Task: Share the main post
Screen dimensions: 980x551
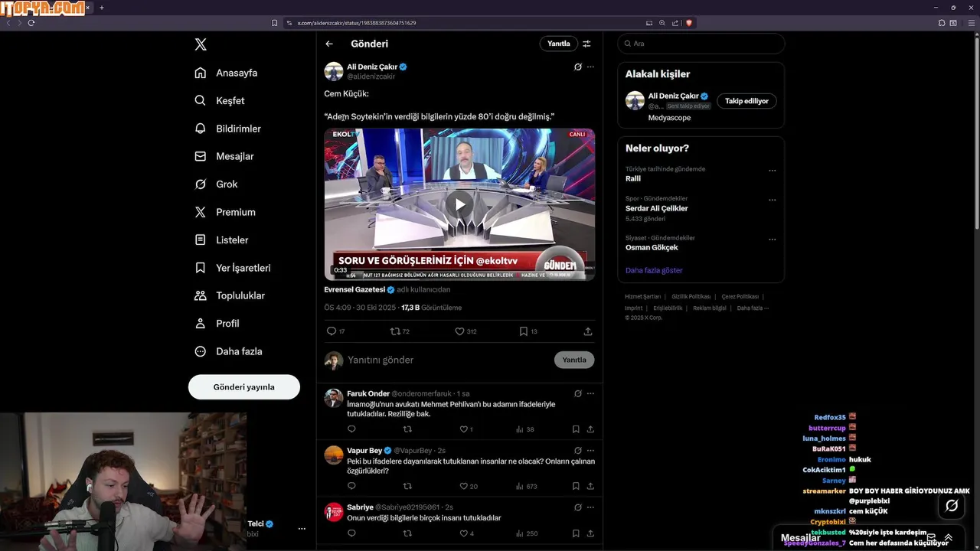Action: tap(588, 331)
